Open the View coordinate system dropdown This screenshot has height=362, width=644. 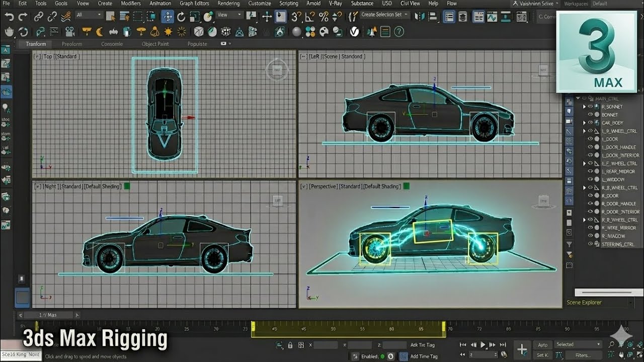[229, 15]
